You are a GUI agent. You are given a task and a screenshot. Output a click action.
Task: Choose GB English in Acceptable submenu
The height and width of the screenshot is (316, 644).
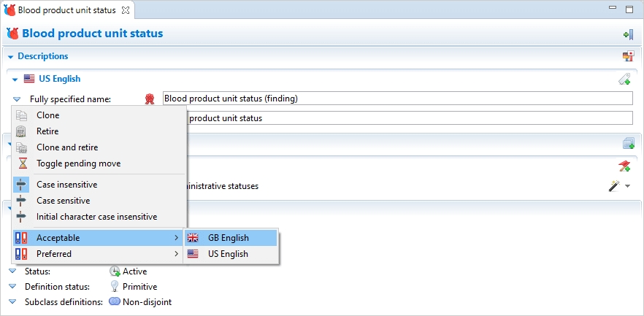tap(228, 238)
